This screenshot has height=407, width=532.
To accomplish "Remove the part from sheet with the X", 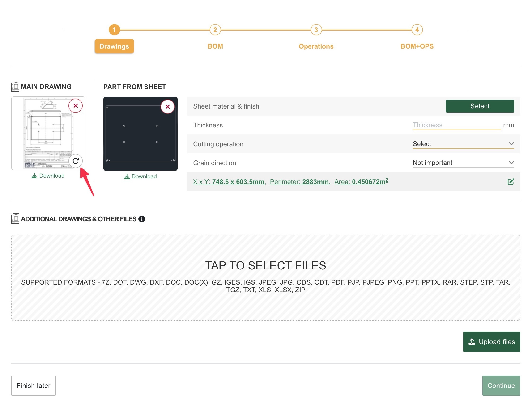I will click(x=168, y=107).
